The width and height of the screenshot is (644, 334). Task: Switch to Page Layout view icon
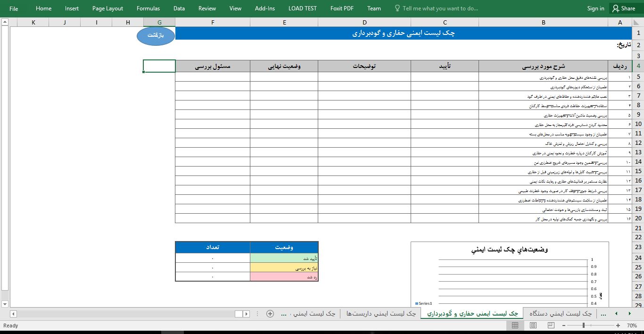coord(533,326)
